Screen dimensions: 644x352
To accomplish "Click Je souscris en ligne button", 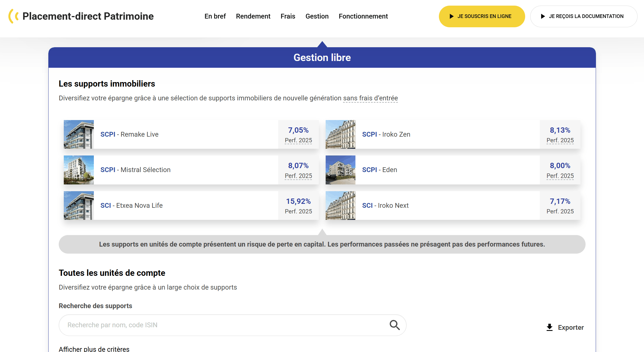I will click(482, 16).
